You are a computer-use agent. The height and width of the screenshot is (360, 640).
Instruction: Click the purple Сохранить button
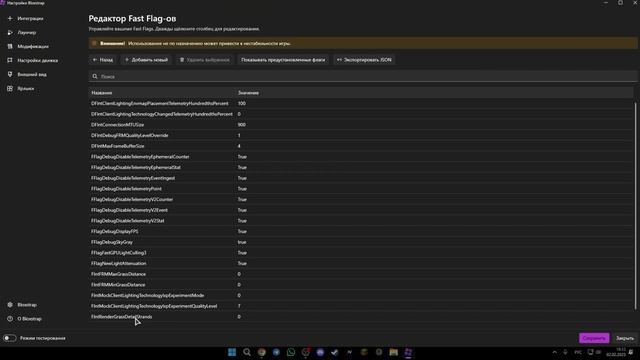pos(594,338)
